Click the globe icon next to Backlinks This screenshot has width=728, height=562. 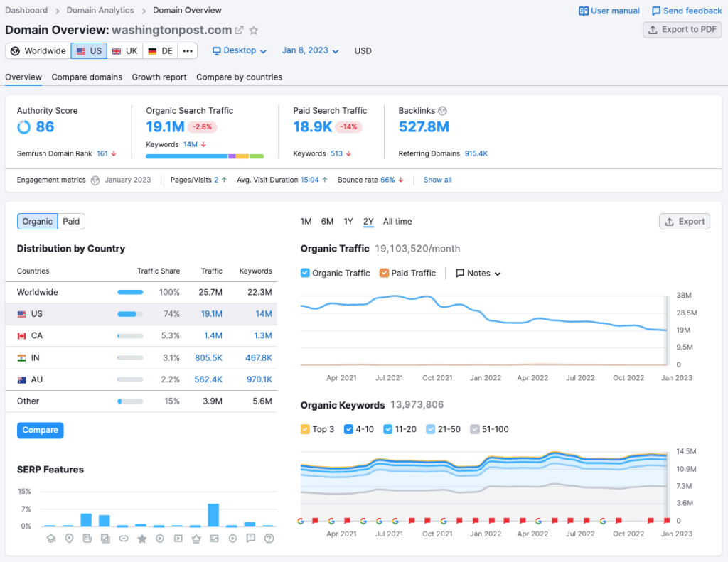coord(442,110)
